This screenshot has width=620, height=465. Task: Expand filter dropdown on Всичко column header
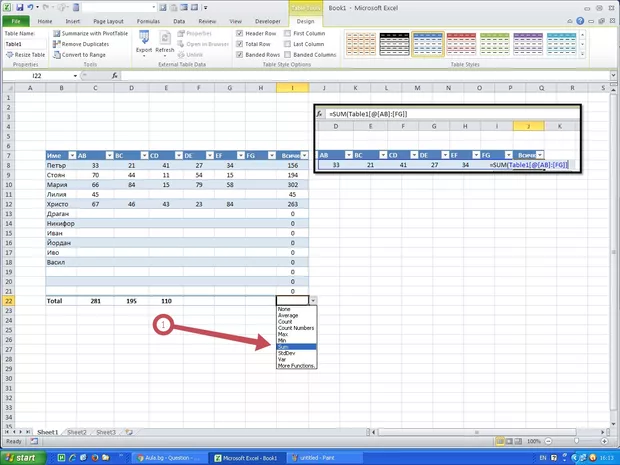click(x=302, y=155)
